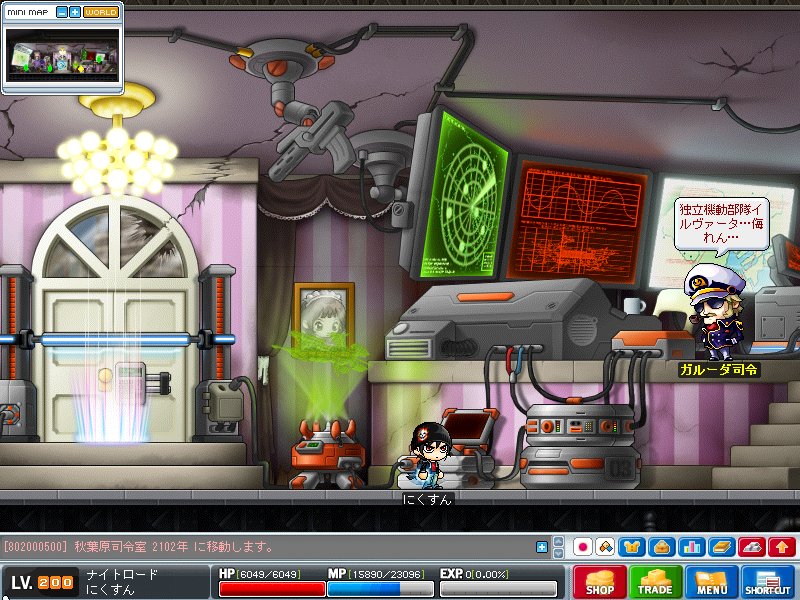
Task: Click the orange graph monitor screen
Action: click(x=580, y=221)
